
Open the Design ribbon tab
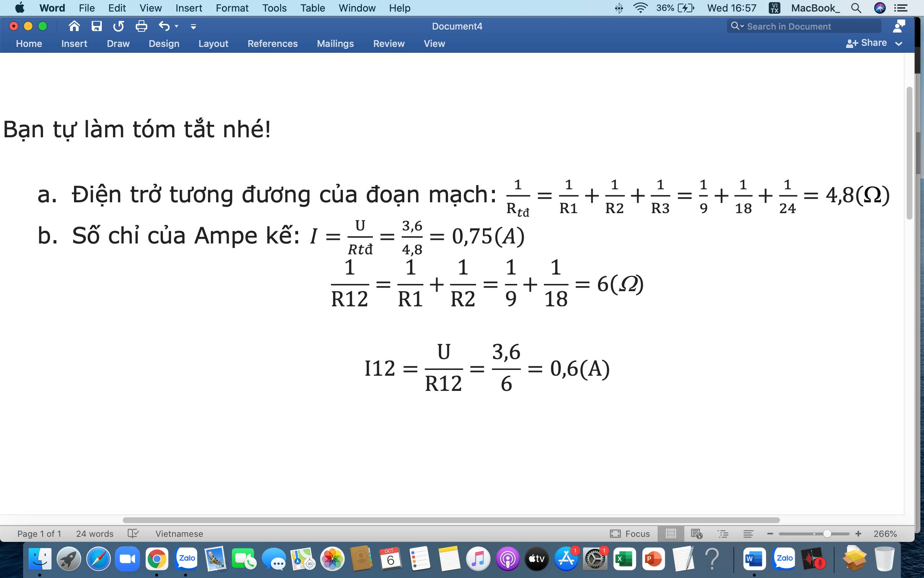164,44
